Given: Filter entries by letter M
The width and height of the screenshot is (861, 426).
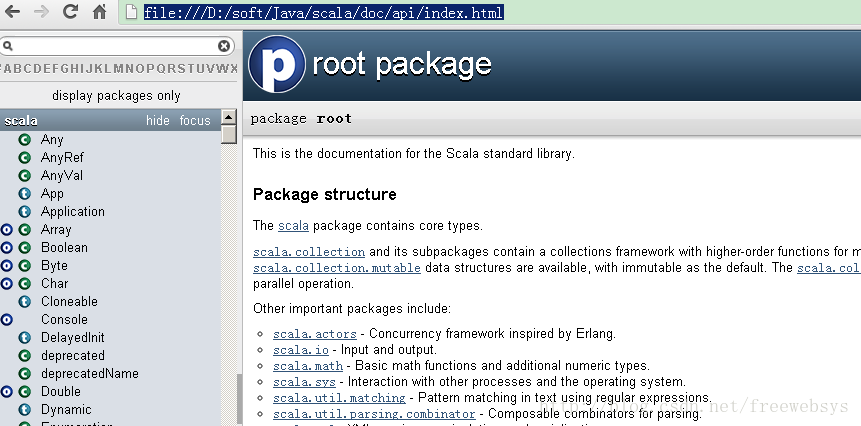Looking at the screenshot, I should coord(118,69).
